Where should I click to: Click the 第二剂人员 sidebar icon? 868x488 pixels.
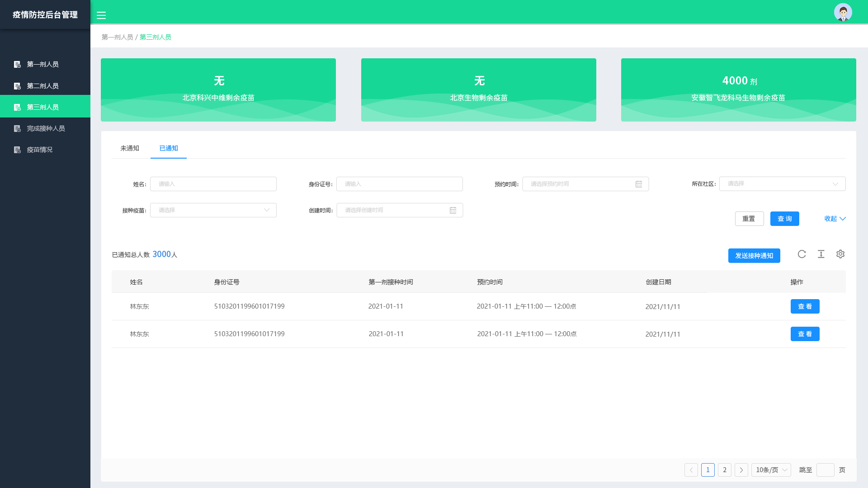[x=17, y=86]
